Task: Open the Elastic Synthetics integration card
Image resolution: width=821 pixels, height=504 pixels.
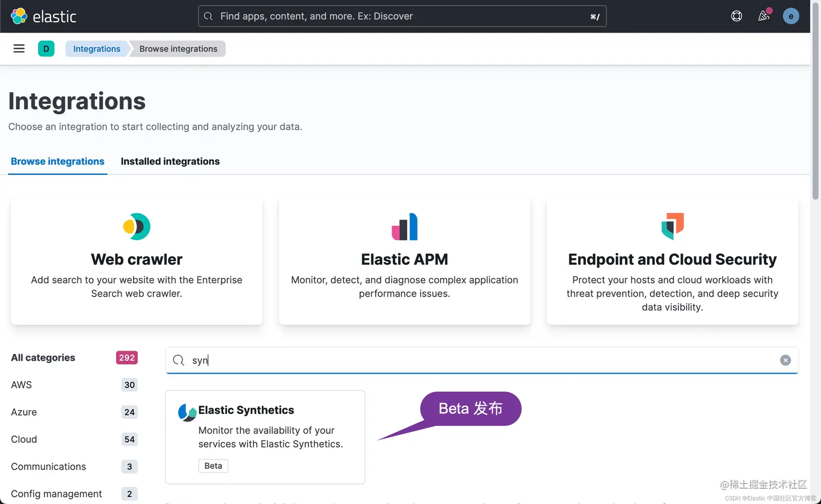Action: click(265, 437)
